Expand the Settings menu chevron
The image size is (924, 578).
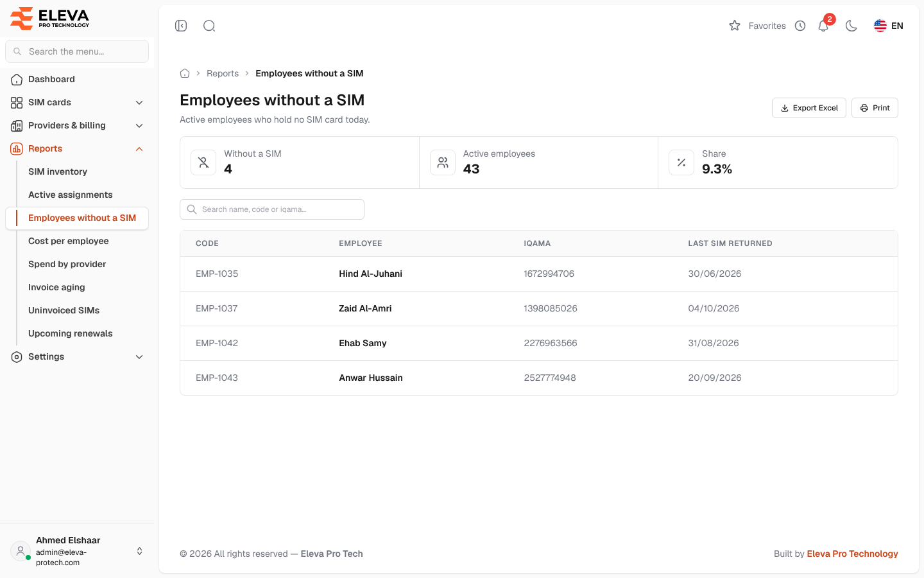(x=139, y=357)
